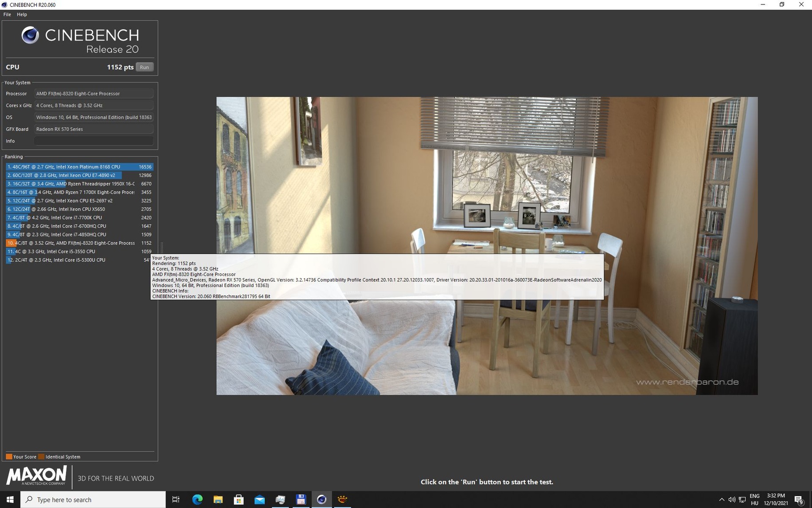
Task: Click the Processor field showing AMD FX-8320
Action: pyautogui.click(x=94, y=94)
